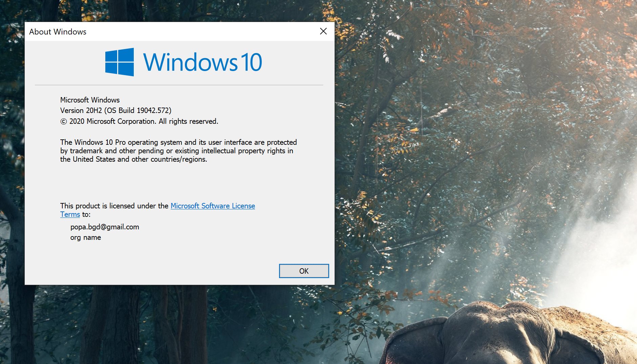Click the About Windows title text

[58, 32]
